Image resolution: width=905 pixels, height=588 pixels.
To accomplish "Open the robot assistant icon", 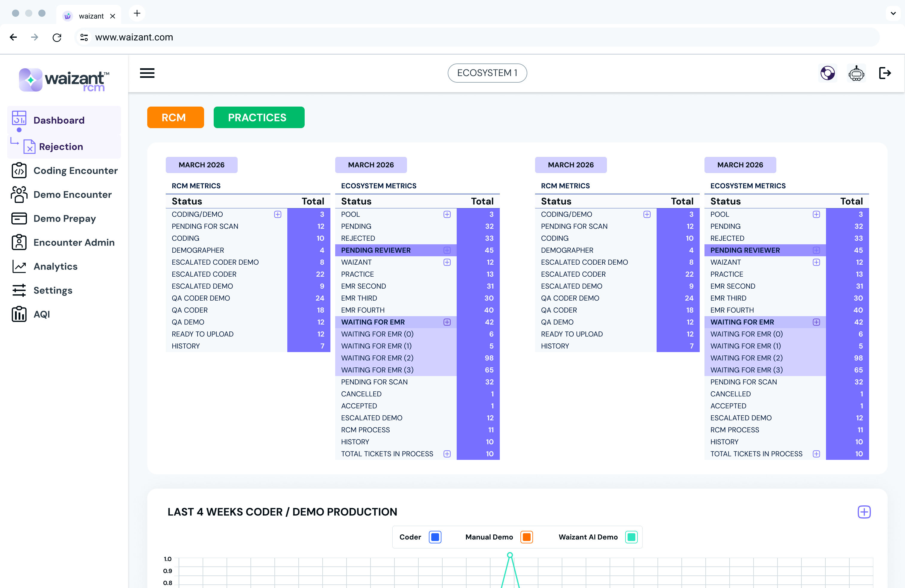I will 856,73.
